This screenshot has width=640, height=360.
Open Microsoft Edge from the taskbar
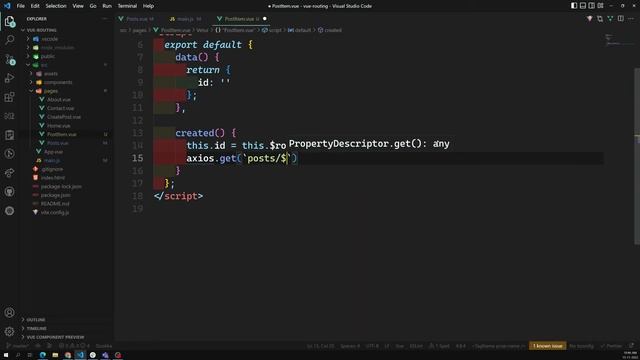[42, 355]
